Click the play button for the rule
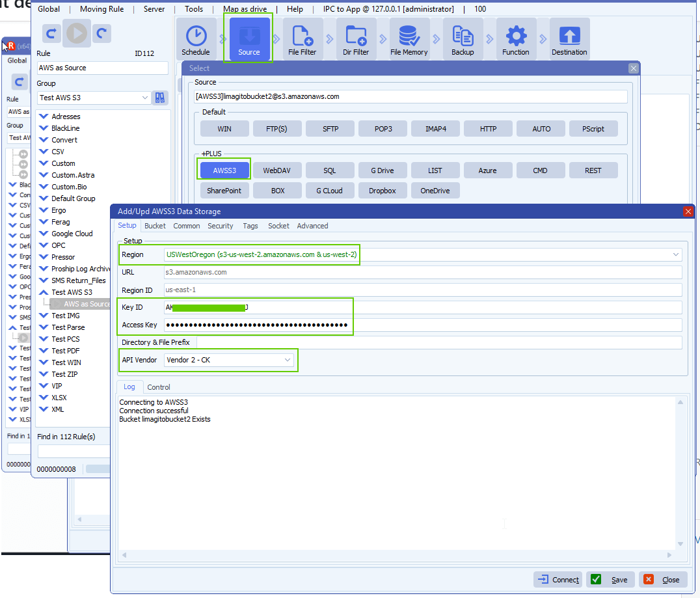 [x=77, y=33]
